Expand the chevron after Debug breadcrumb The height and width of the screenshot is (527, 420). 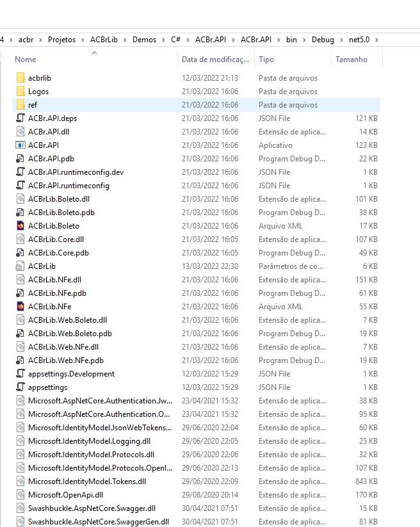[x=341, y=40]
